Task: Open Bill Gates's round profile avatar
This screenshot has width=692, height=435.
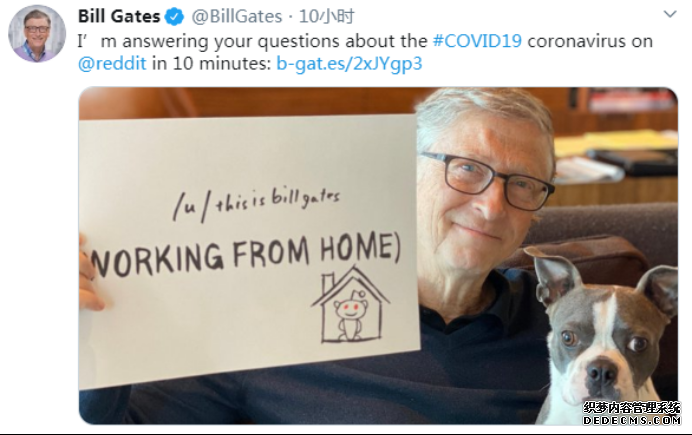Action: 37,34
